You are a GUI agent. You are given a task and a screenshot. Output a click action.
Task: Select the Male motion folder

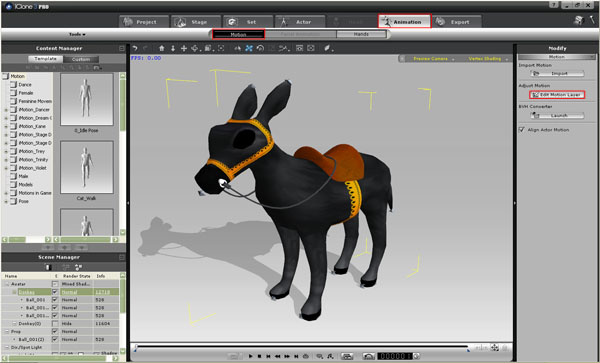tap(23, 176)
